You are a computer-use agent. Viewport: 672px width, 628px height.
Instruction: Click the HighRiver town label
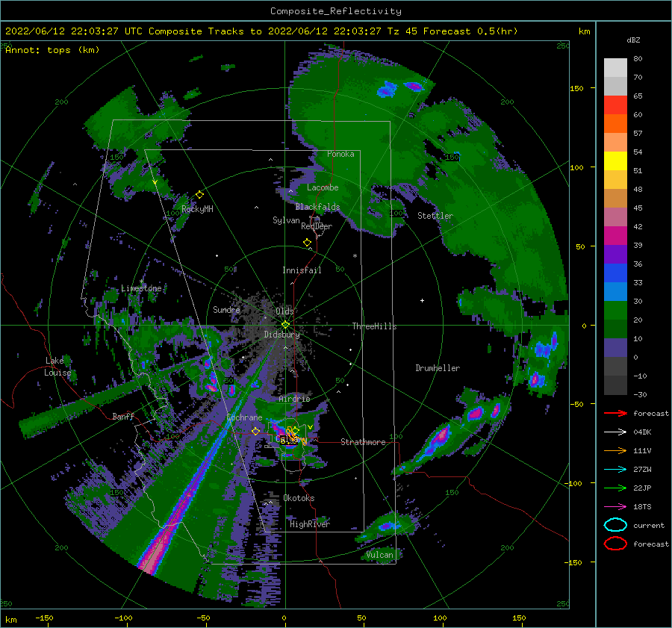click(x=310, y=524)
